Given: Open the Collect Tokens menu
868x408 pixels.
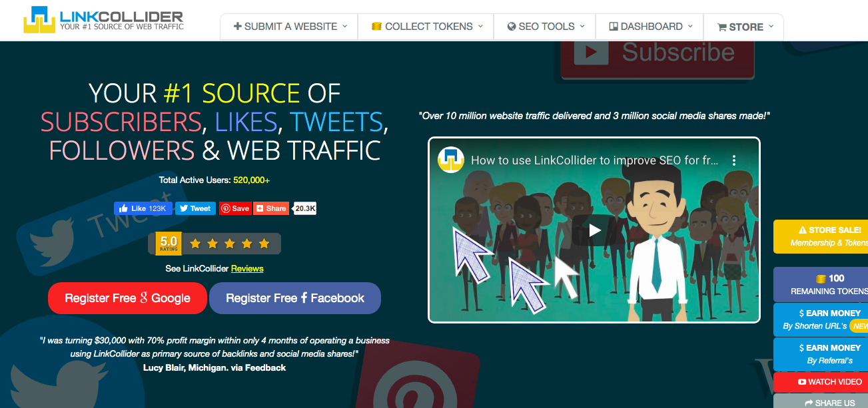Looking at the screenshot, I should [426, 27].
